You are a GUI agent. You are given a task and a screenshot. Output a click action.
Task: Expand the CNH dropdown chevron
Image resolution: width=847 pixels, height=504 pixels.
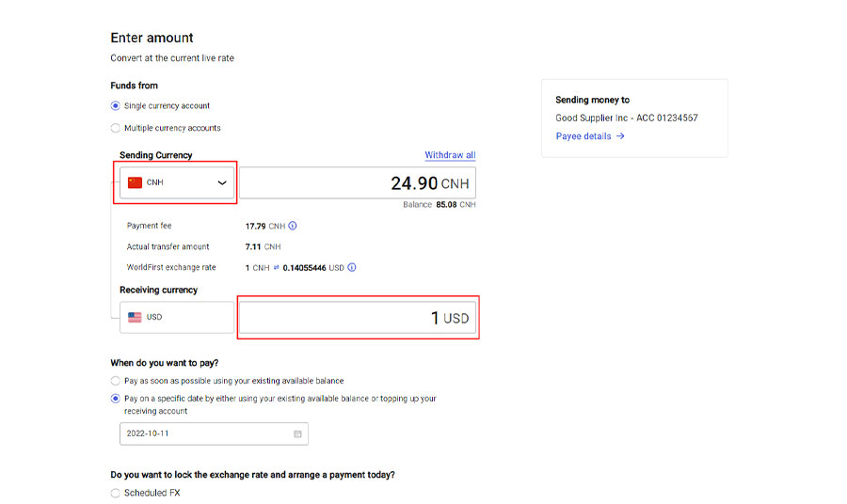(x=222, y=182)
